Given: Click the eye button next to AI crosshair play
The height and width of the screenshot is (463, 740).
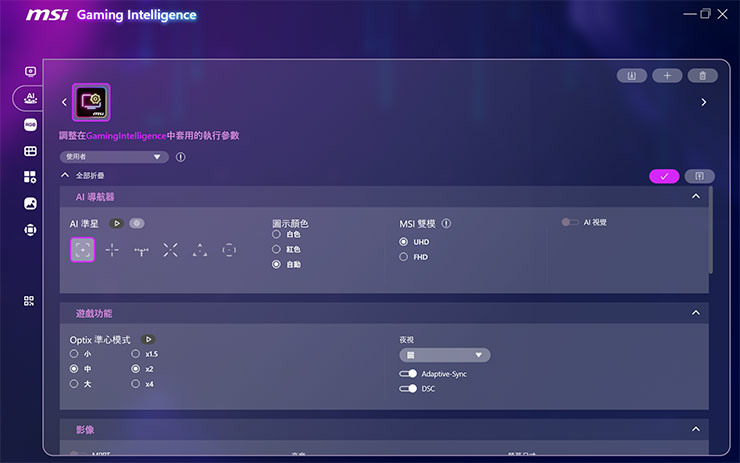Looking at the screenshot, I should [x=137, y=223].
